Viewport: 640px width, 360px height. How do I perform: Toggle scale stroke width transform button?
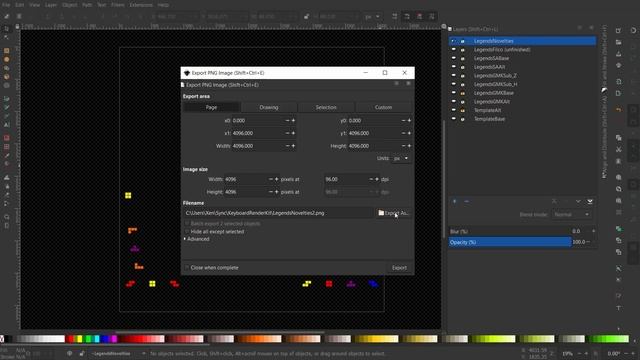(395, 16)
